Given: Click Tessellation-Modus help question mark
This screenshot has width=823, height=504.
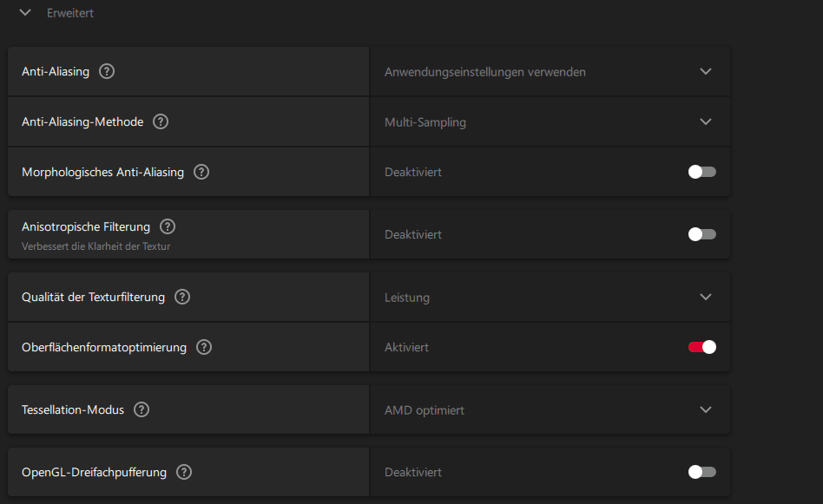Looking at the screenshot, I should 142,409.
